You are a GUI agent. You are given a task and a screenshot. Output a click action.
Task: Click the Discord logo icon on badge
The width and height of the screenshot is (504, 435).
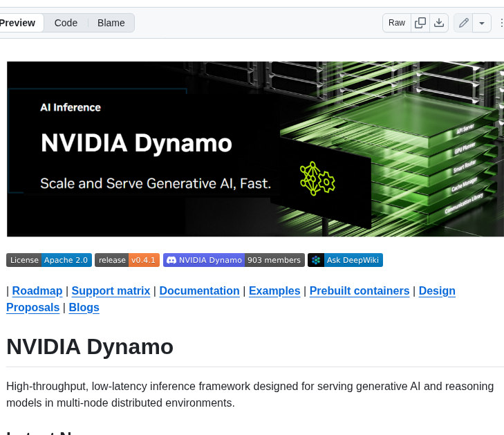[171, 260]
